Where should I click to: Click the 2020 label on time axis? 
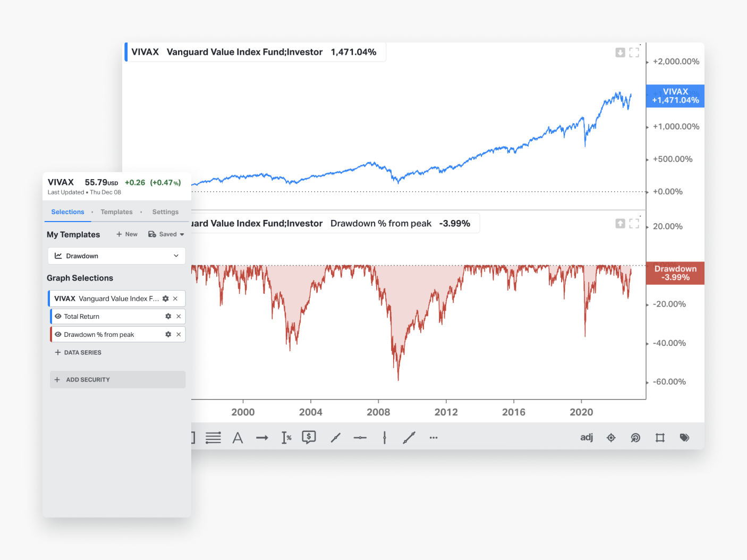point(581,412)
